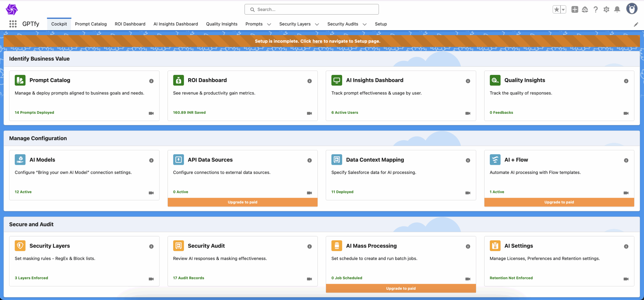Image resolution: width=644 pixels, height=300 pixels.
Task: Expand the Security Audits tab chevron
Action: (365, 24)
